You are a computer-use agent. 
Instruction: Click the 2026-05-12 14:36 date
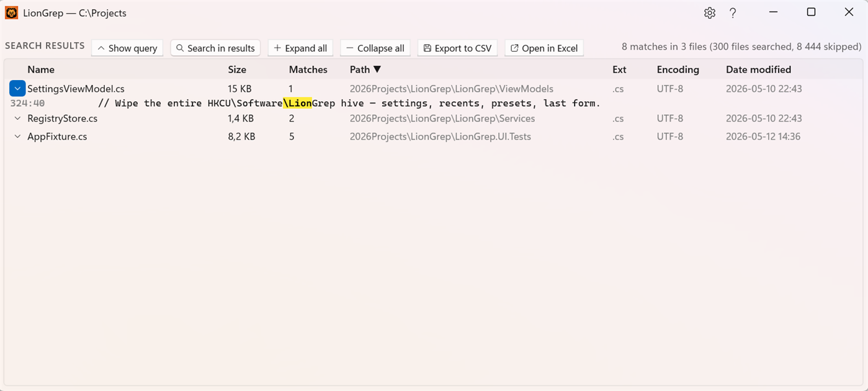[763, 137]
